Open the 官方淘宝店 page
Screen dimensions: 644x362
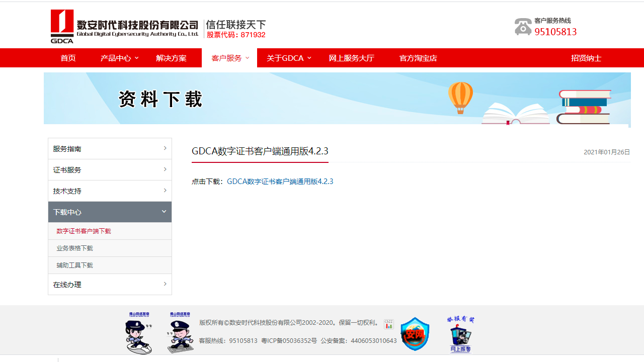click(418, 58)
